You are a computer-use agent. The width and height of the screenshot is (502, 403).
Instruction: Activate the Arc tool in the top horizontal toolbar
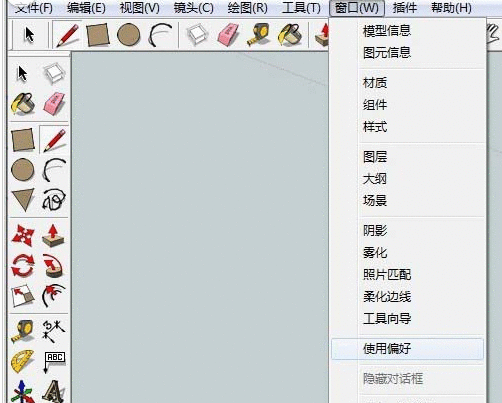click(160, 35)
